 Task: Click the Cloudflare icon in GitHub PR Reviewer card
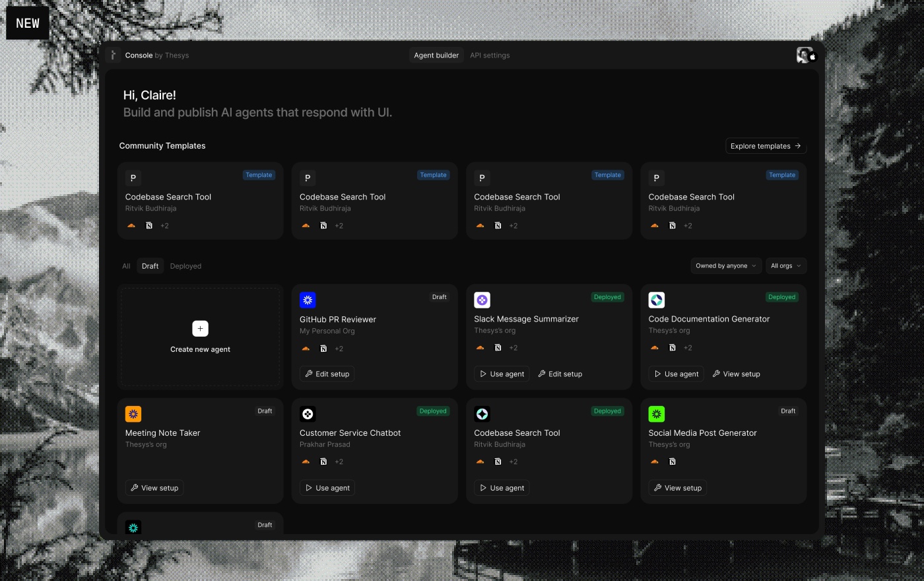[x=306, y=349]
